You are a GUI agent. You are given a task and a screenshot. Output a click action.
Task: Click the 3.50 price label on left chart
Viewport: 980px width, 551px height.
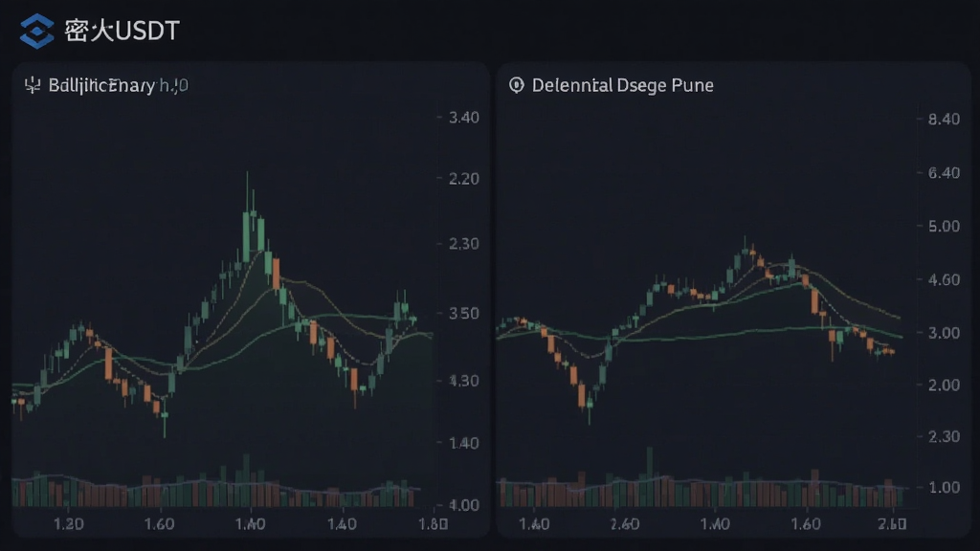[464, 313]
